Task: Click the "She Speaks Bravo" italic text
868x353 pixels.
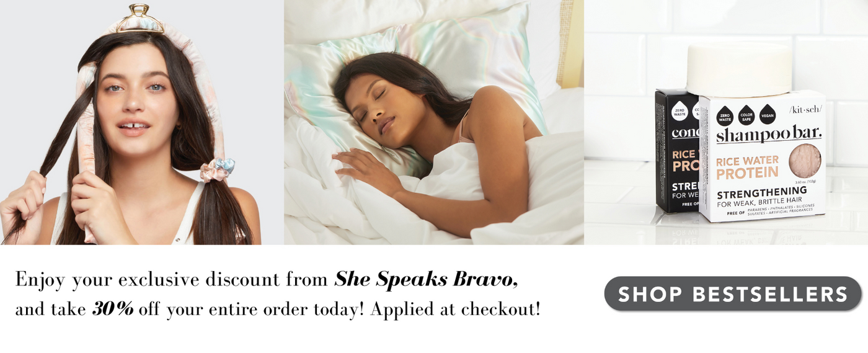Action: pos(425,280)
